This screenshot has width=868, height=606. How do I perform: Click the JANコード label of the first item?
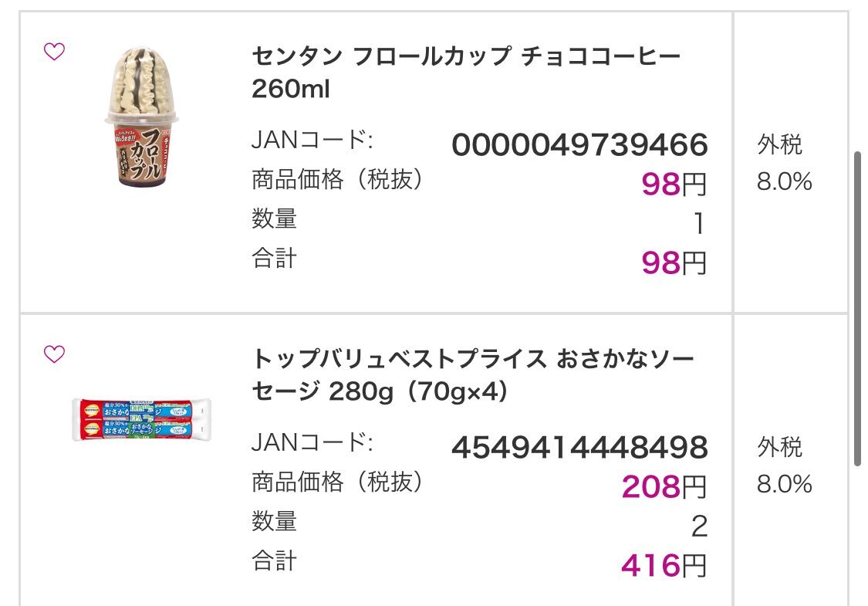[312, 140]
